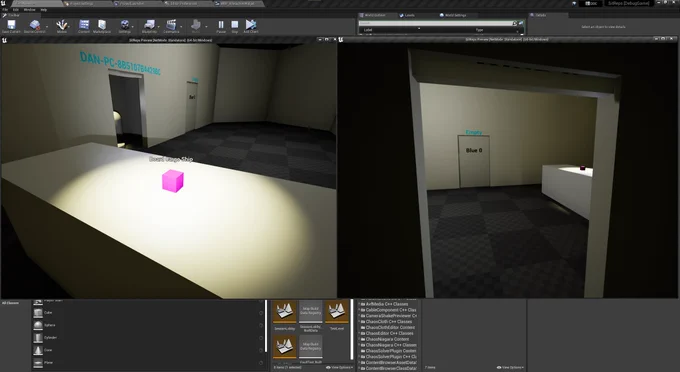Select the Cube actor in Place Actors
The width and height of the screenshot is (680, 372).
[148, 313]
